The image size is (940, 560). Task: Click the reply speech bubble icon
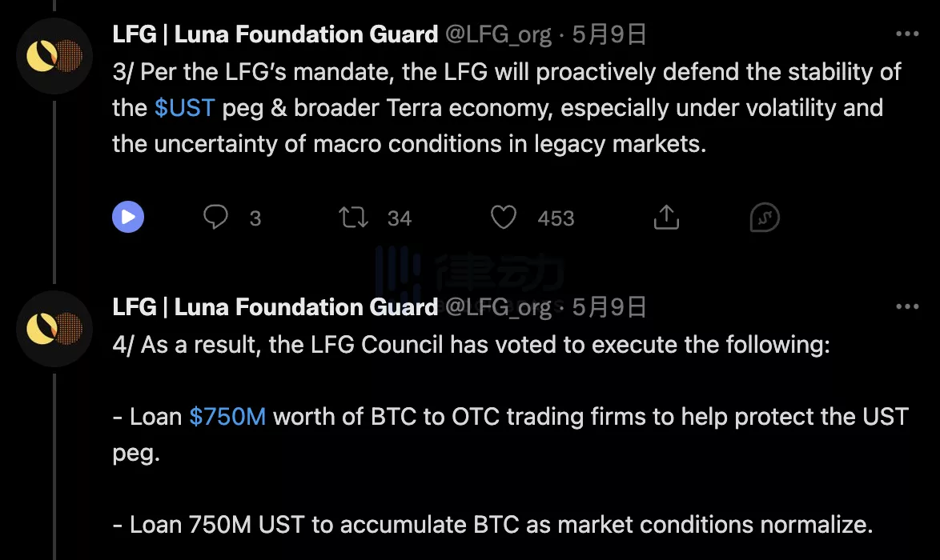click(215, 217)
